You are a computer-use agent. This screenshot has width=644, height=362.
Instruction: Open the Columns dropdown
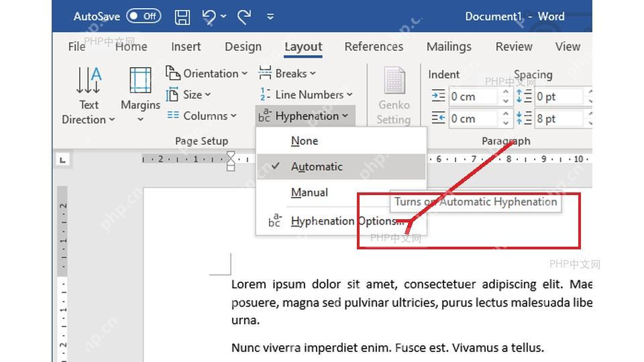click(x=202, y=116)
